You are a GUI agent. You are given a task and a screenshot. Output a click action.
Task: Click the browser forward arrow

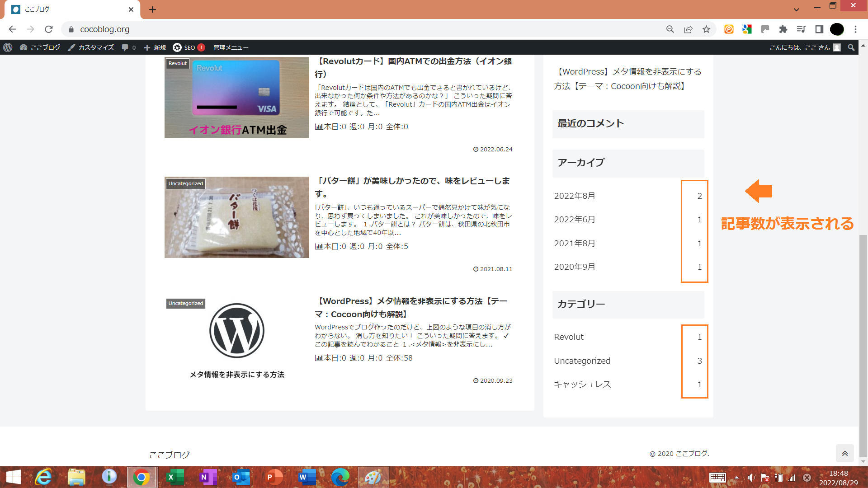coord(30,29)
